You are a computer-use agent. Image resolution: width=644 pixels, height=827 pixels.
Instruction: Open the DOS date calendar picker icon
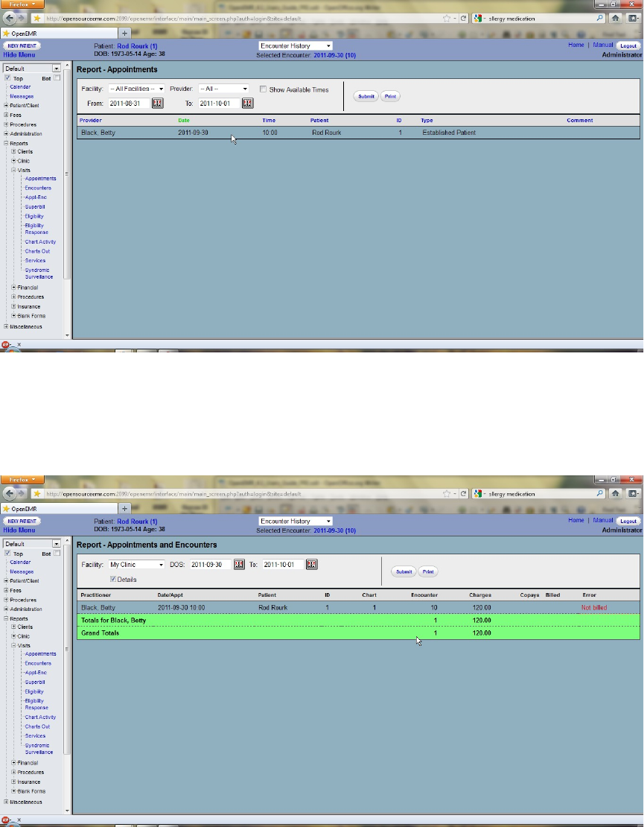point(239,564)
